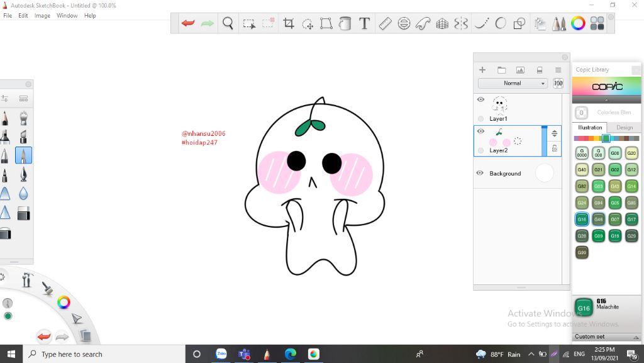The height and width of the screenshot is (363, 644).
Task: Enable the Predictive Stroke tool
Action: pyautogui.click(x=501, y=23)
